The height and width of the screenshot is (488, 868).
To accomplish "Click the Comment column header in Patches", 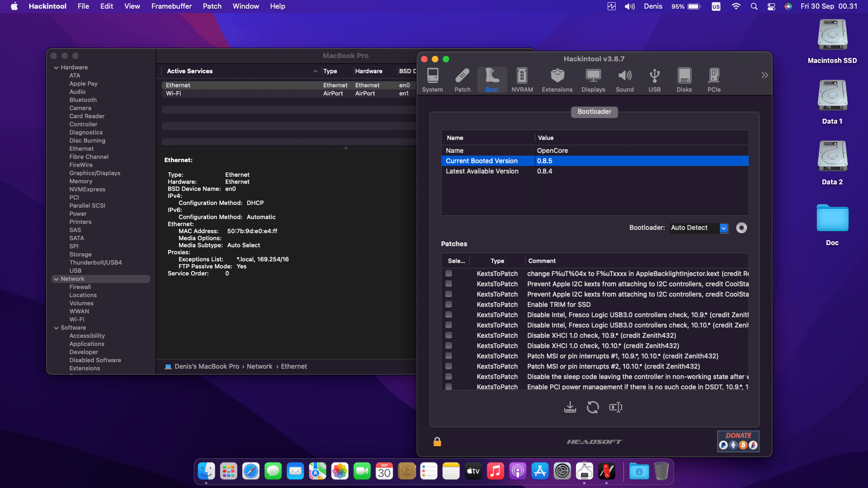I will 542,261.
